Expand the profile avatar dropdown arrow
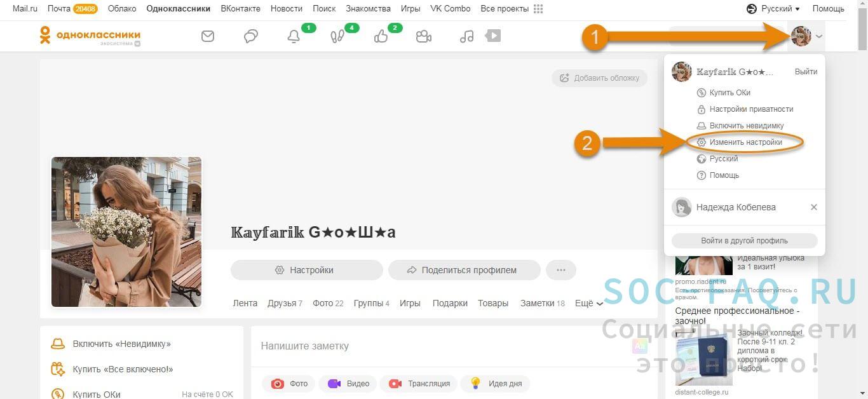The height and width of the screenshot is (399, 868). pos(819,37)
